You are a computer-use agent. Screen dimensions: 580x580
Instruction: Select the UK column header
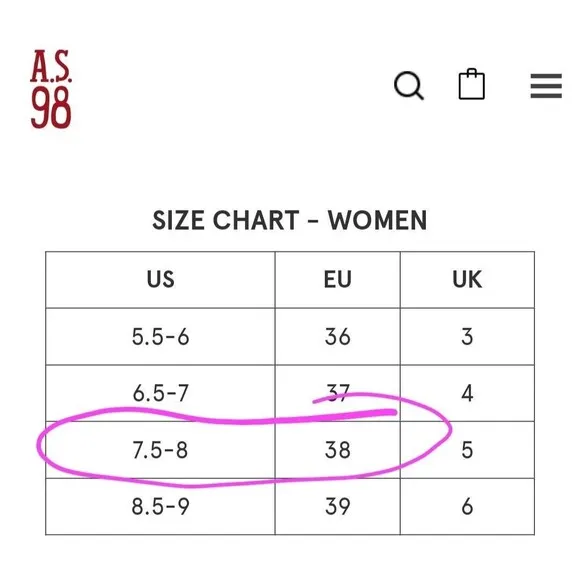(467, 280)
